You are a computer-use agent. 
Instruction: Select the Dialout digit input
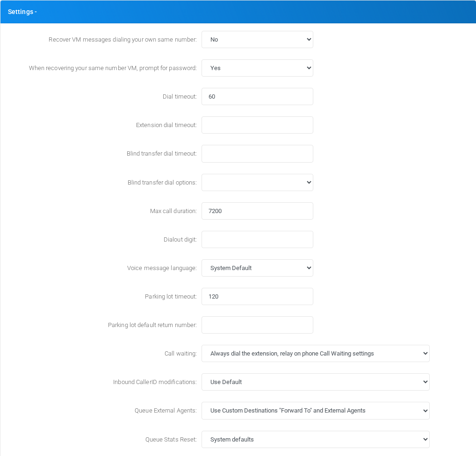[x=257, y=239]
